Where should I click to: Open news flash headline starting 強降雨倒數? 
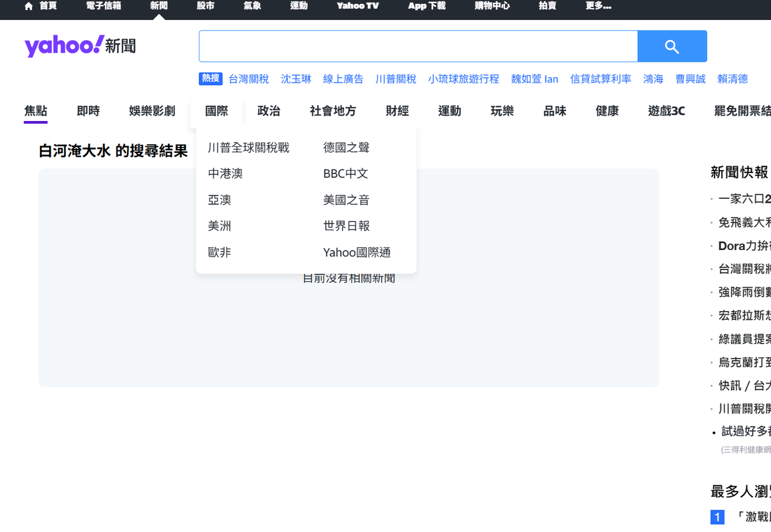coord(744,293)
